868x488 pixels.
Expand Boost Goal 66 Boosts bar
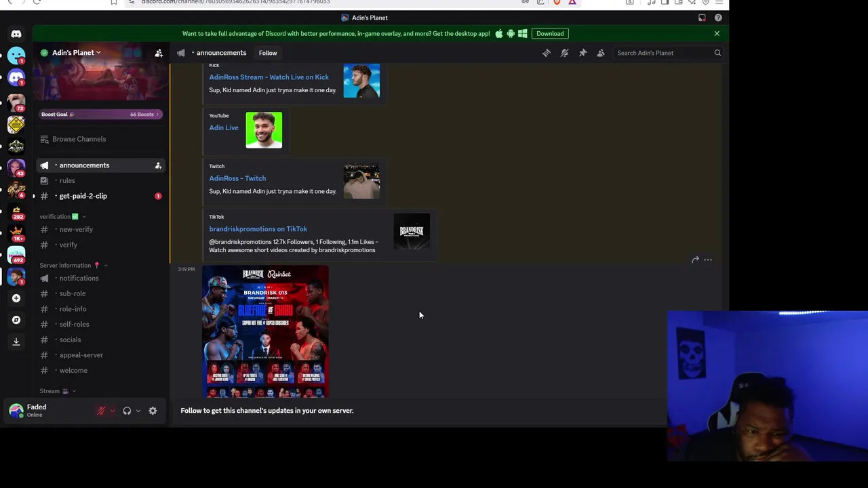pos(100,115)
